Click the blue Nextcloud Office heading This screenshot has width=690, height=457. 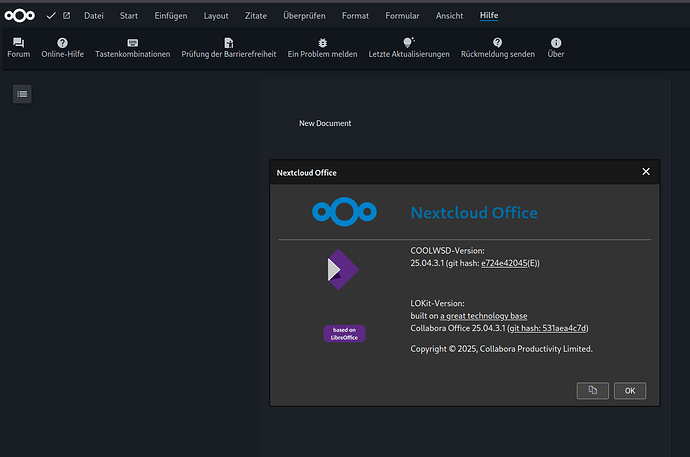point(474,213)
